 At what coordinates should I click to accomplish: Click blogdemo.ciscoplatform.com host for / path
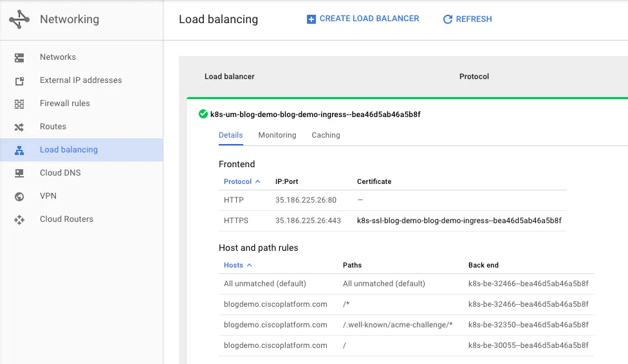pyautogui.click(x=275, y=345)
